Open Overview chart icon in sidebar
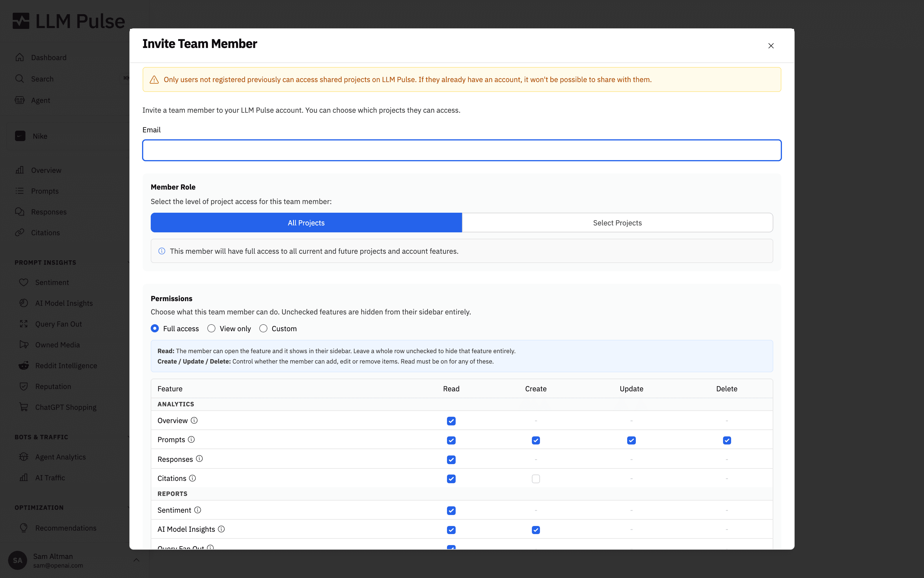Image resolution: width=924 pixels, height=578 pixels. click(20, 170)
